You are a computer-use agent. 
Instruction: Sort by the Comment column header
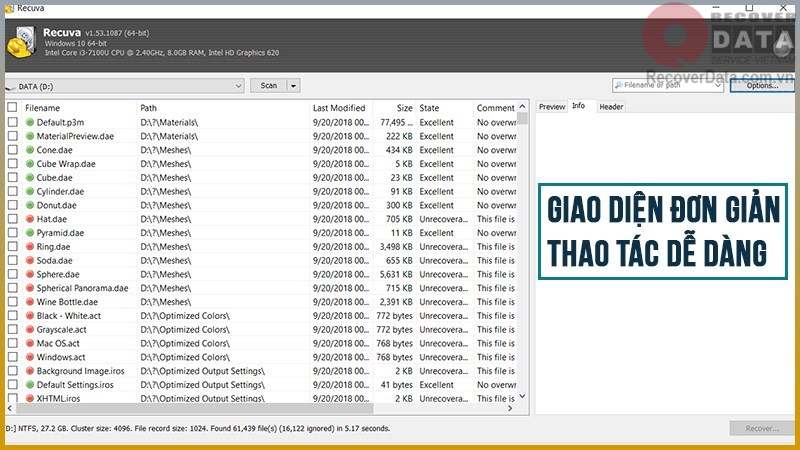pos(495,108)
